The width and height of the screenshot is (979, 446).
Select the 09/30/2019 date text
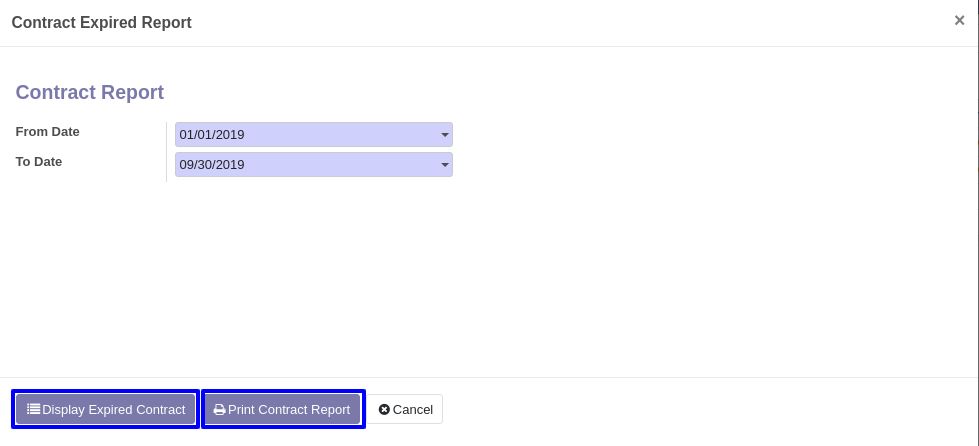point(212,165)
